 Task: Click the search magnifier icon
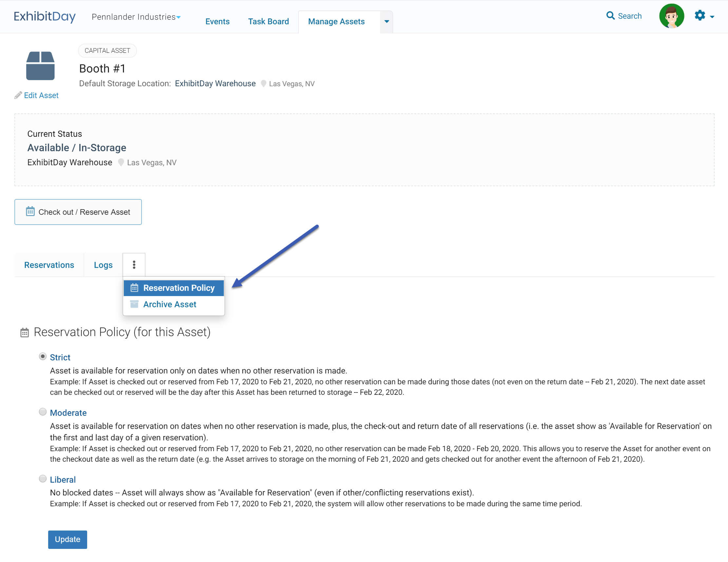pyautogui.click(x=610, y=16)
